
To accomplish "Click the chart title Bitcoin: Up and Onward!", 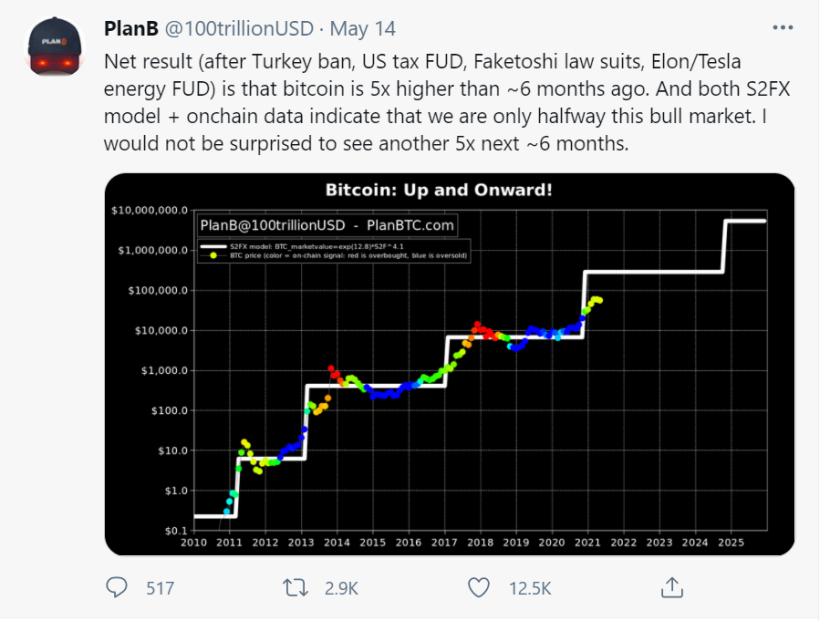I will coord(439,190).
